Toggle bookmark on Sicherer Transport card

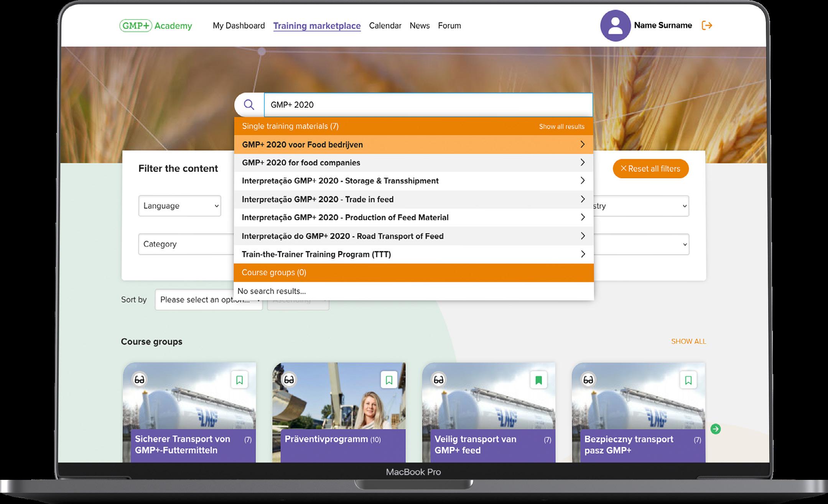239,380
